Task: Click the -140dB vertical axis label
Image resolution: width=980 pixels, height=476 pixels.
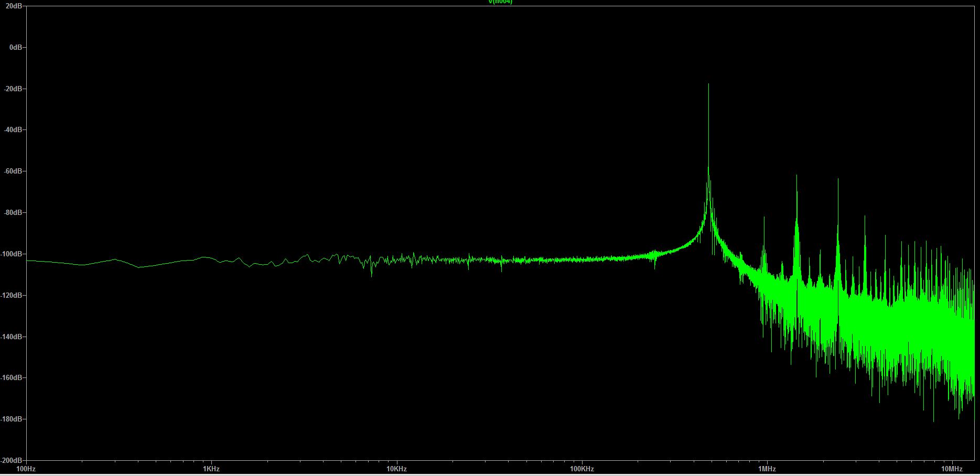Action: pos(11,337)
